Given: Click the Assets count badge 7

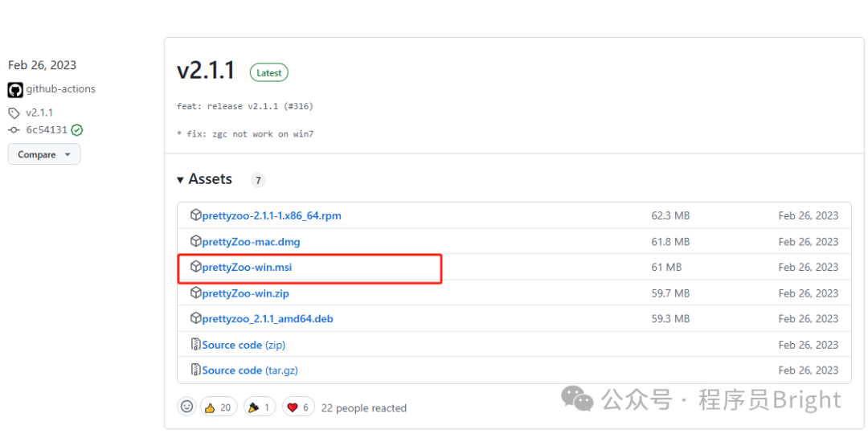Looking at the screenshot, I should (258, 180).
